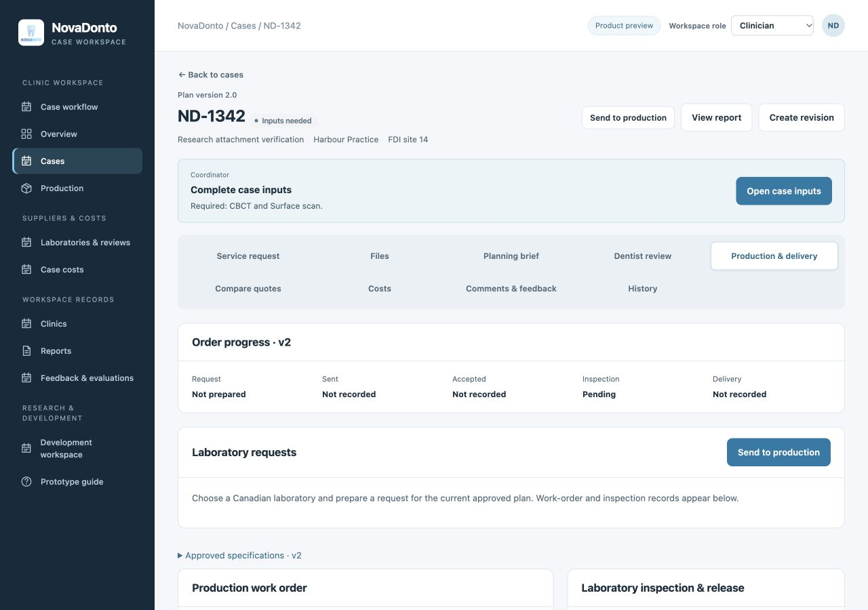Click Send to production in Laboratory requests

click(x=778, y=452)
